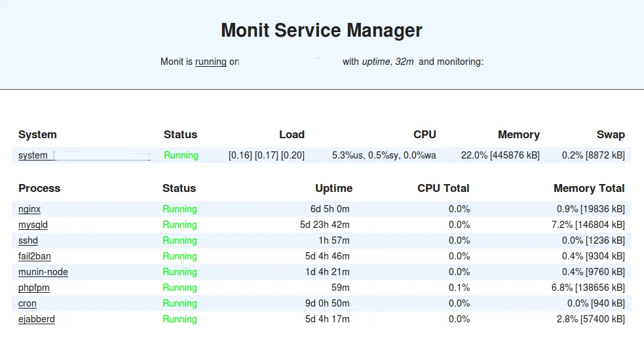Click the Swap column header
The width and height of the screenshot is (644, 359).
point(610,134)
